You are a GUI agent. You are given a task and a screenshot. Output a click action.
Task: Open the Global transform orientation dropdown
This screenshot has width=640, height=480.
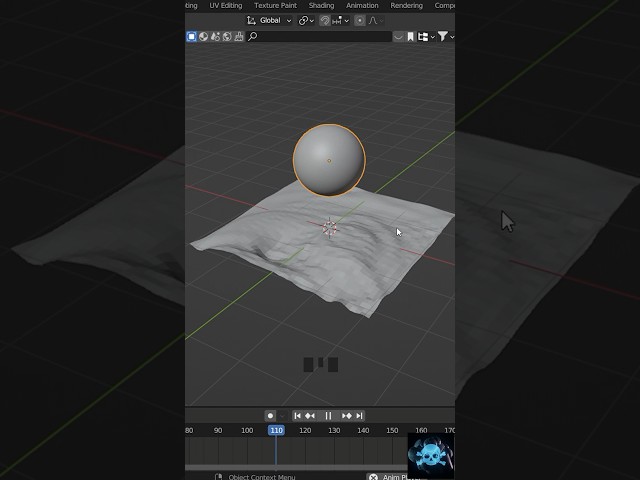[269, 20]
